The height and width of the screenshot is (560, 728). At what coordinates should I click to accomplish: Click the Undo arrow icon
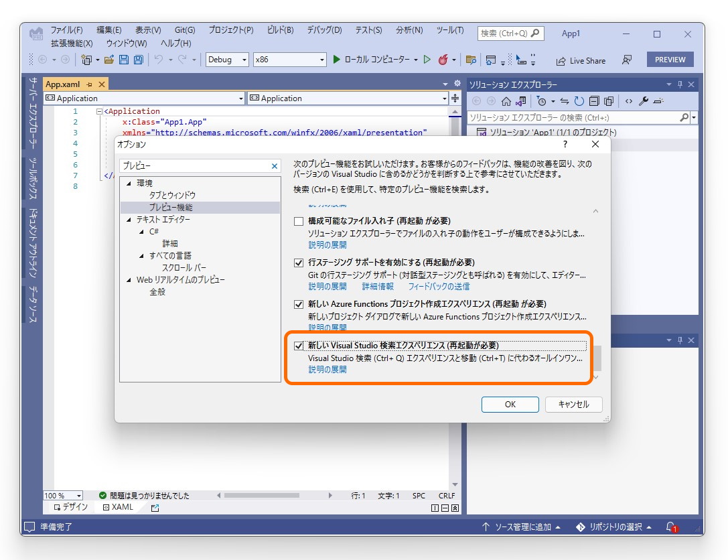click(159, 60)
